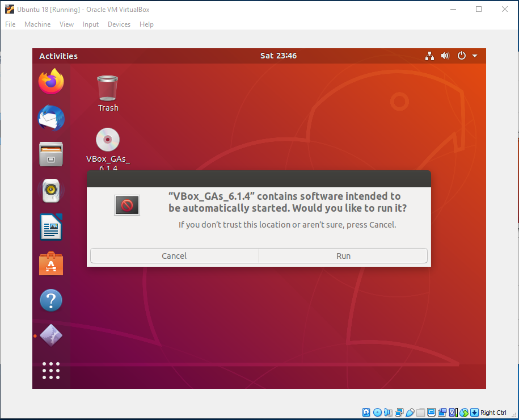Select the running autorun app icon in dock
This screenshot has height=420, width=519.
[x=51, y=335]
